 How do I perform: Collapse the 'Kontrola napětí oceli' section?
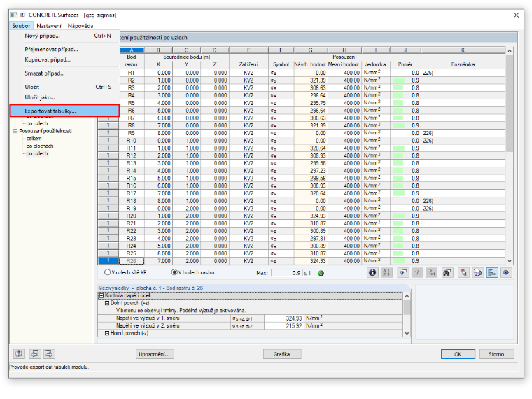tap(101, 295)
